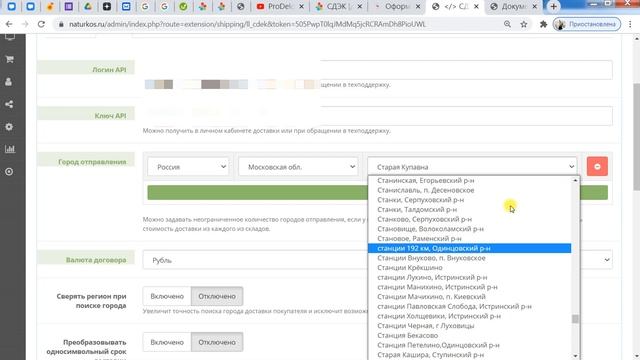Select станции 192 км, Одинцовский р-н
Image resolution: width=640 pixels, height=360 pixels.
[x=469, y=248]
